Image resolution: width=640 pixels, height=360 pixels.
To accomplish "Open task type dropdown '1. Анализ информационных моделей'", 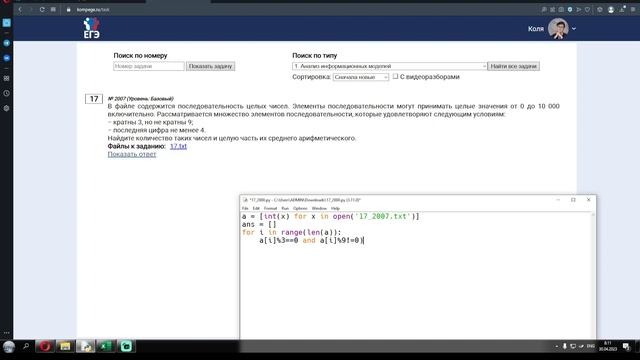I will [x=390, y=66].
